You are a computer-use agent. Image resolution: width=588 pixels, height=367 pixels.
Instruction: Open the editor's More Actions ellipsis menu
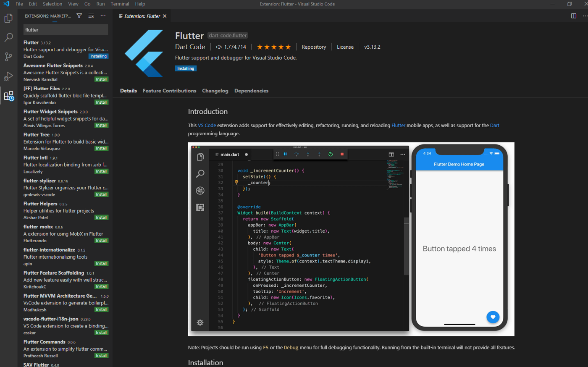pos(585,16)
